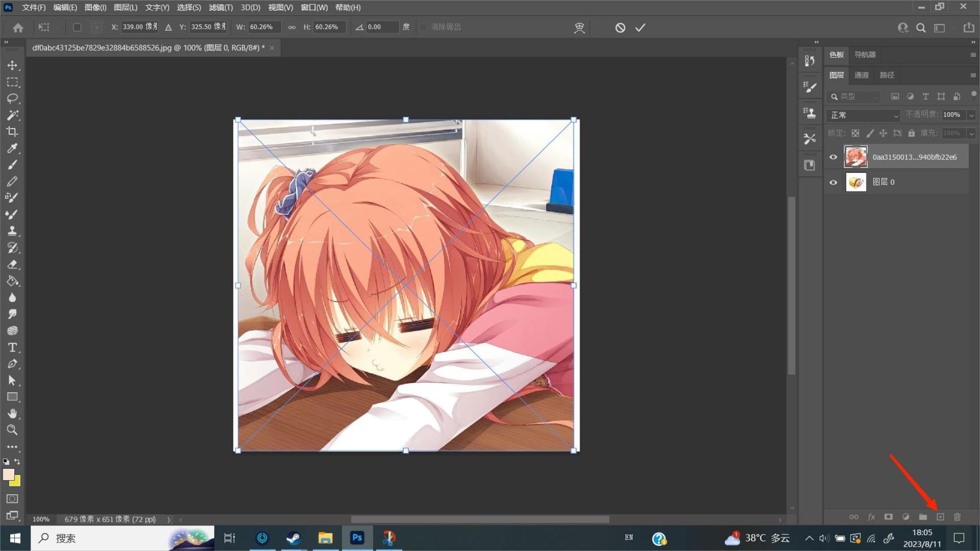Image resolution: width=980 pixels, height=551 pixels.
Task: Select the Crop tool
Action: [12, 132]
